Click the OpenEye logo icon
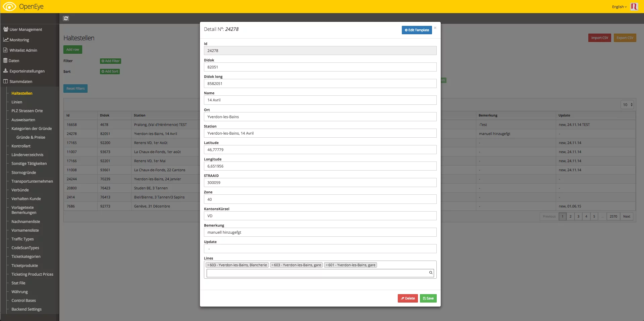This screenshot has height=321, width=644. point(9,6)
